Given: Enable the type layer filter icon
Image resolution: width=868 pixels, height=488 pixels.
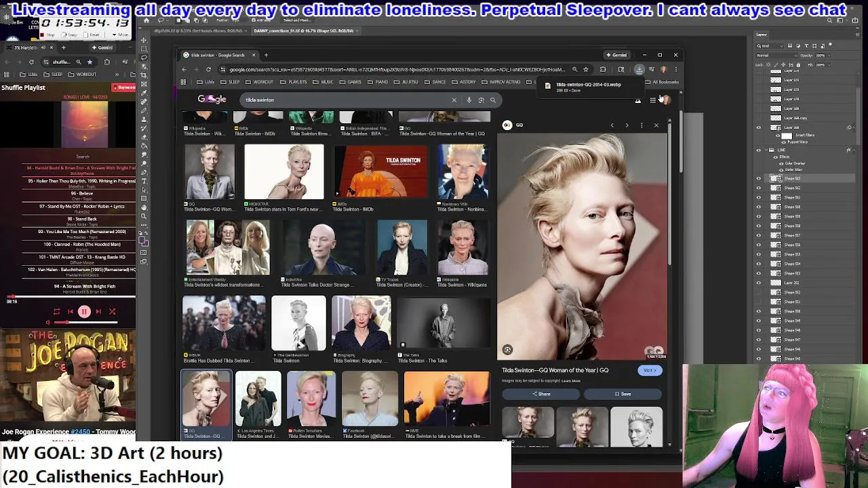Looking at the screenshot, I should click(806, 46).
